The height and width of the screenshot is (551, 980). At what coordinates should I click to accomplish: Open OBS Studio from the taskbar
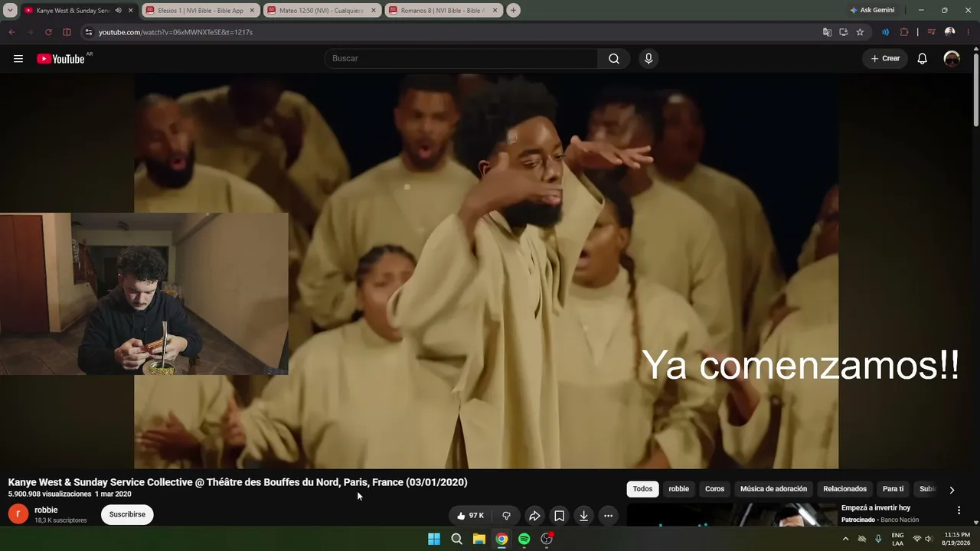(x=547, y=539)
